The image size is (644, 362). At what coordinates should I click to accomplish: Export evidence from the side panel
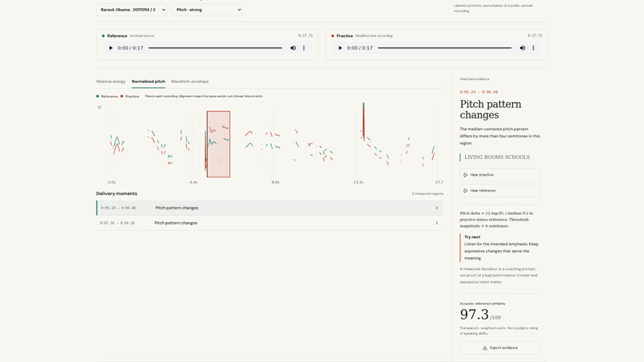coord(500,348)
